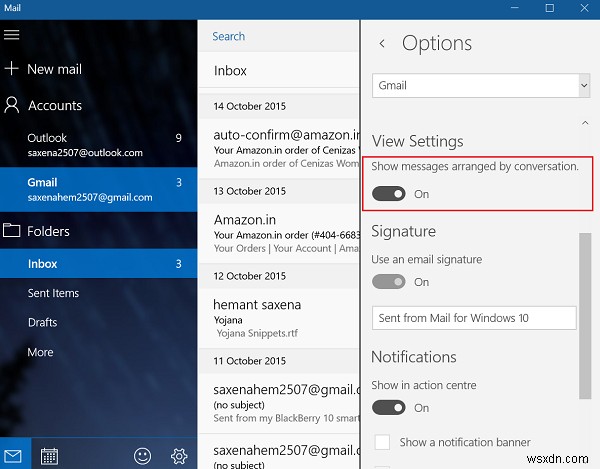Switch to the Mail envelope icon
600x469 pixels.
click(13, 456)
